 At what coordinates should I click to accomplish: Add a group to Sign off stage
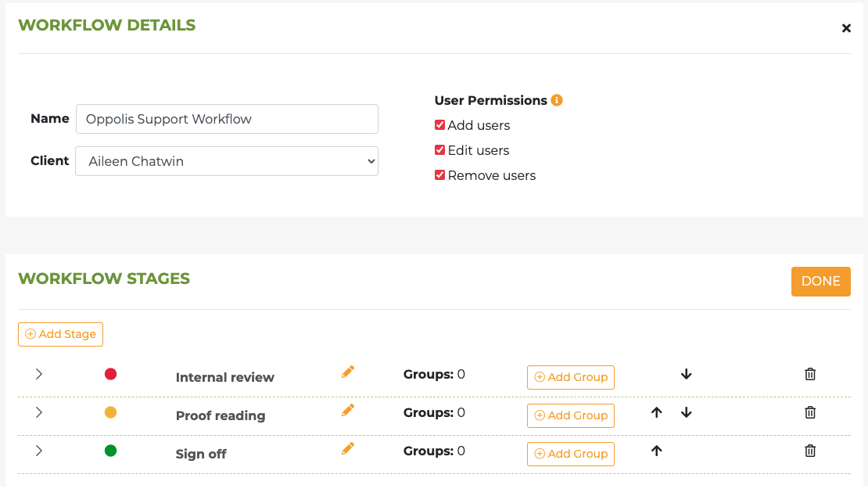(x=571, y=454)
